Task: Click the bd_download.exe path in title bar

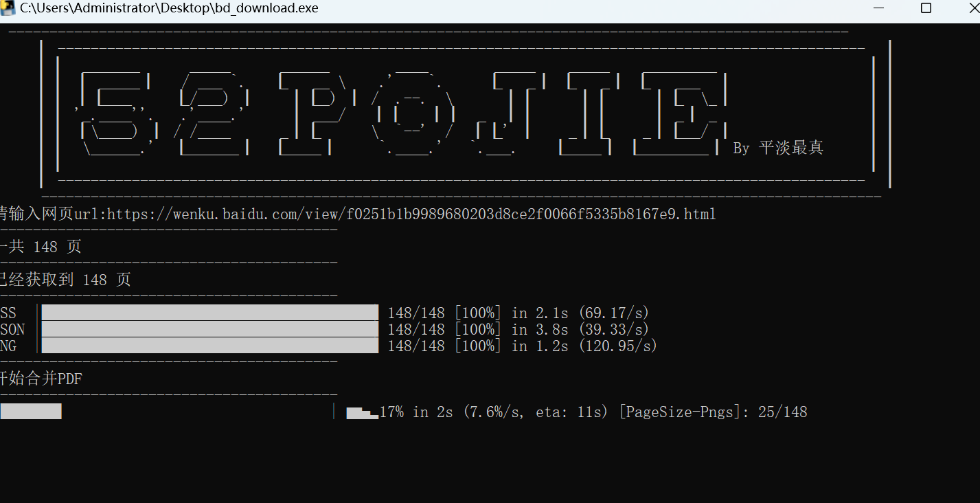Action: [x=169, y=8]
